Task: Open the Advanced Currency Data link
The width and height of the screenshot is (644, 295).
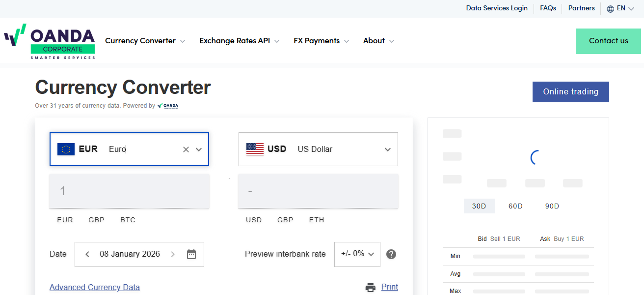Action: (x=95, y=287)
